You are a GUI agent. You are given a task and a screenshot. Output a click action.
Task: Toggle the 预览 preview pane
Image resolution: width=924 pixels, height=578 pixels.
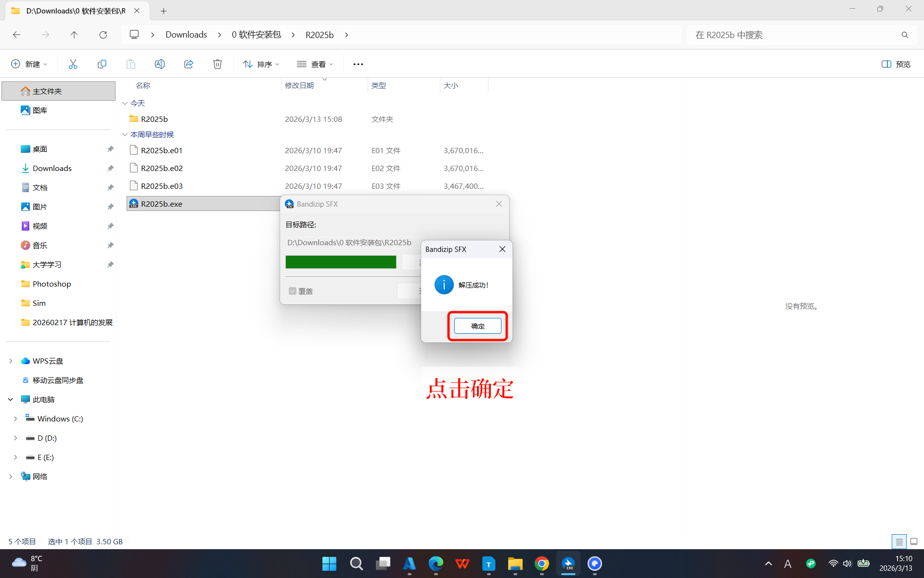click(896, 64)
